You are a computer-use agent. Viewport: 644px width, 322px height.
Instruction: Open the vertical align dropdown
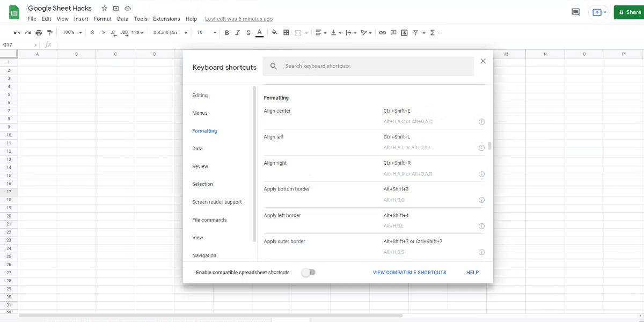(336, 33)
